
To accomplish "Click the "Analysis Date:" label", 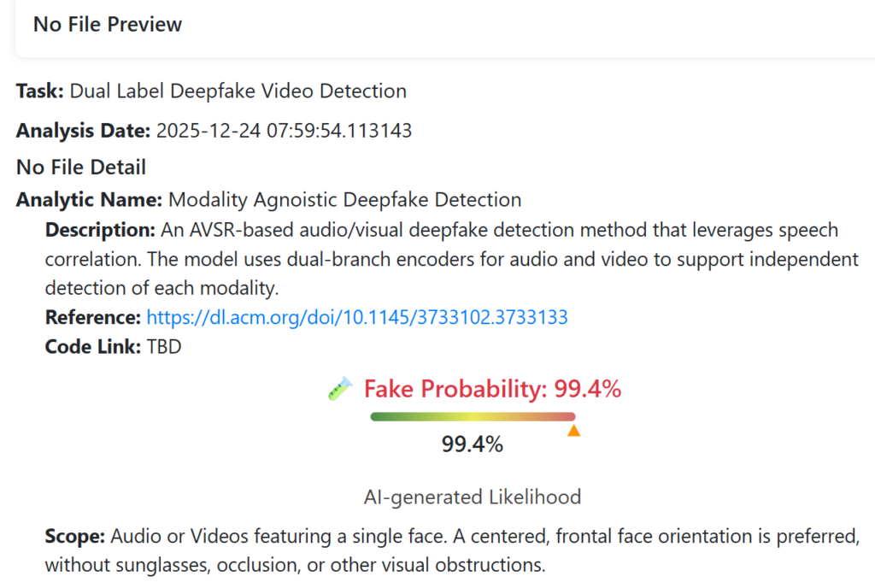I will 83,131.
